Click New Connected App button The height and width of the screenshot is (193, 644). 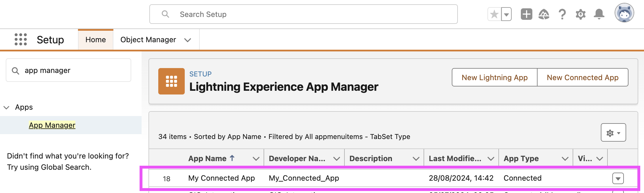(582, 78)
